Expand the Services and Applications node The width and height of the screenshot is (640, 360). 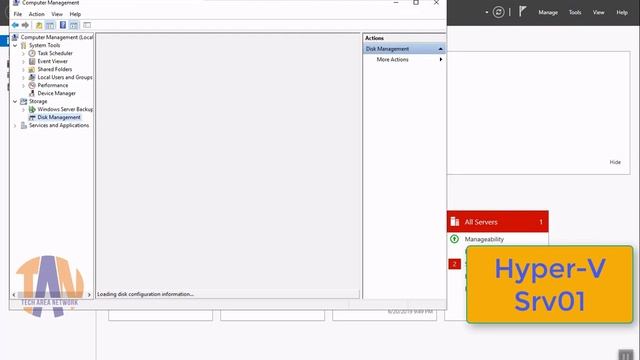15,125
